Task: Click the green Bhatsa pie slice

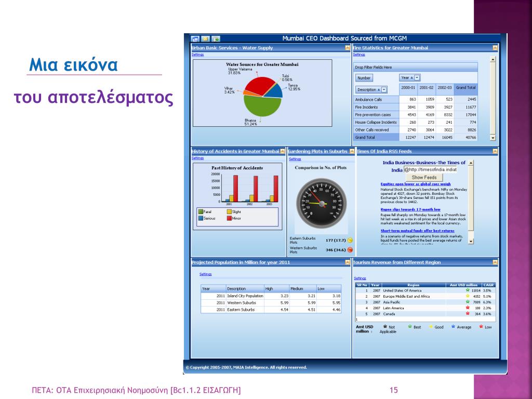Action: (x=262, y=106)
